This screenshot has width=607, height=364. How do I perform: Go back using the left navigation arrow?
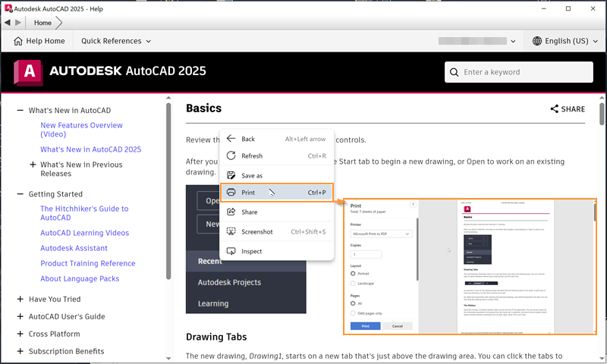coord(8,23)
